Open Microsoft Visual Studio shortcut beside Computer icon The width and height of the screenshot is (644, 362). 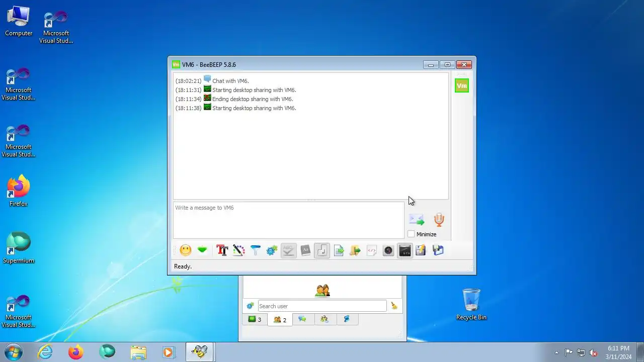[56, 27]
